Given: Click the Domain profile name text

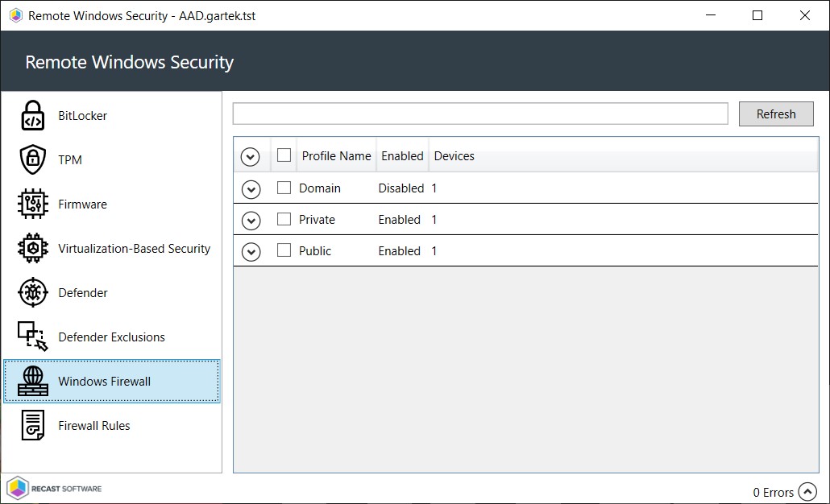Looking at the screenshot, I should 320,188.
